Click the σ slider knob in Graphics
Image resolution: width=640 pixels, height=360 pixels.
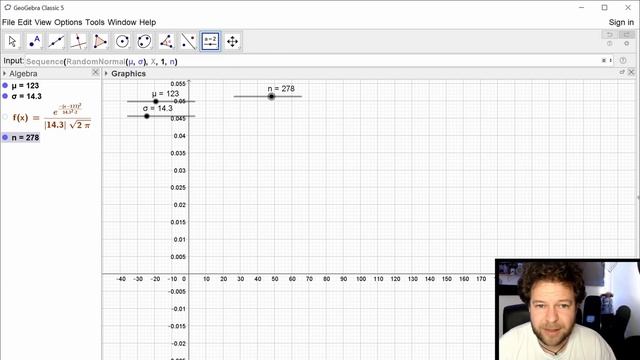coord(147,116)
